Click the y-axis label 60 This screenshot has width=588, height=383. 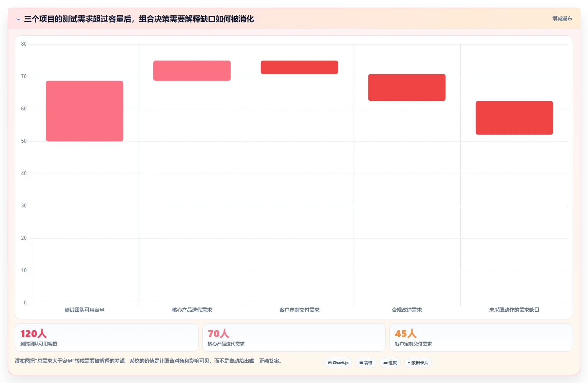pyautogui.click(x=24, y=109)
